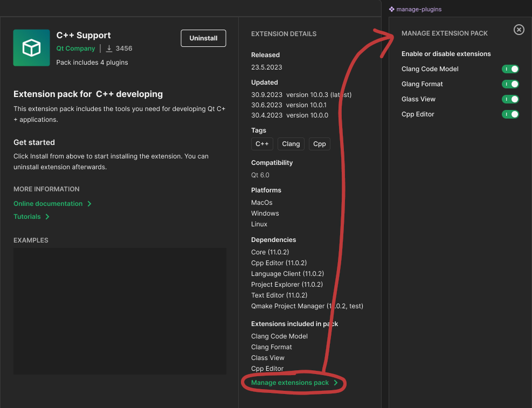This screenshot has height=408, width=532.
Task: Click the Core (11.0.2) dependency
Action: point(270,252)
